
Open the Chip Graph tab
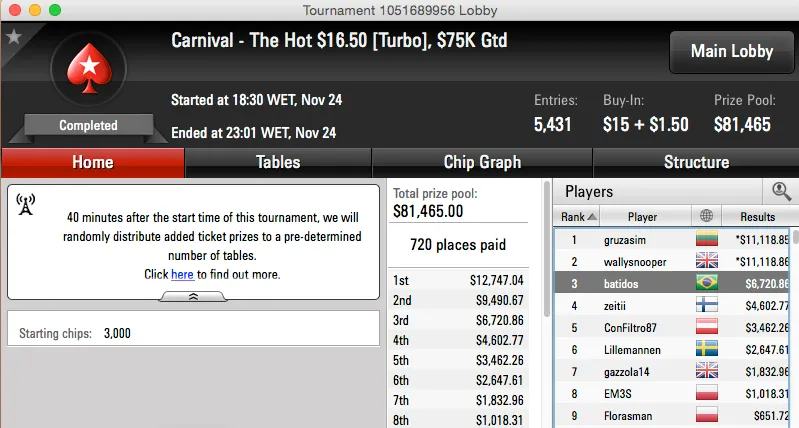click(x=482, y=162)
